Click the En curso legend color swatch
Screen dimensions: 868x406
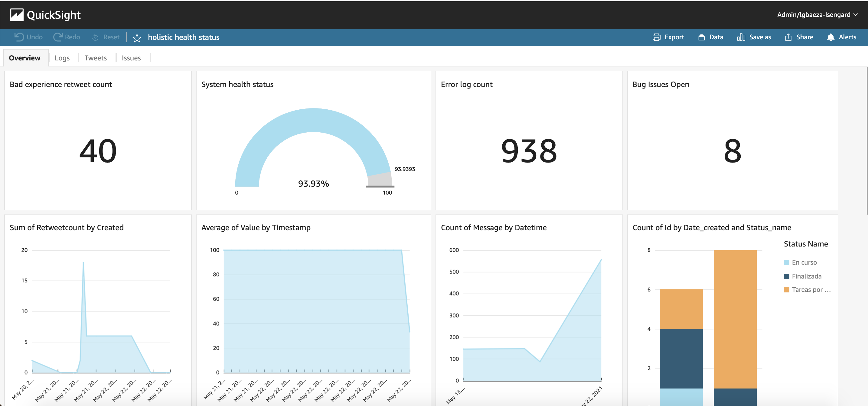(786, 262)
